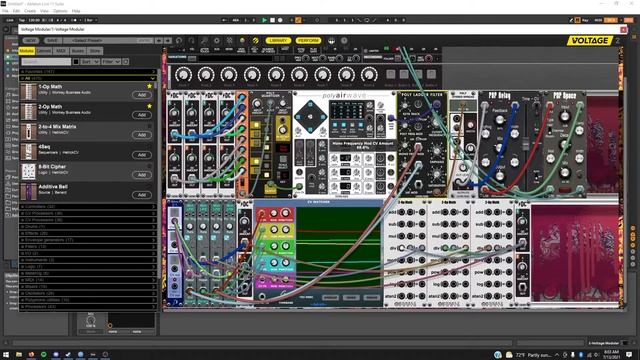Add the Additive Bell module
640x360 pixels.
(x=141, y=195)
